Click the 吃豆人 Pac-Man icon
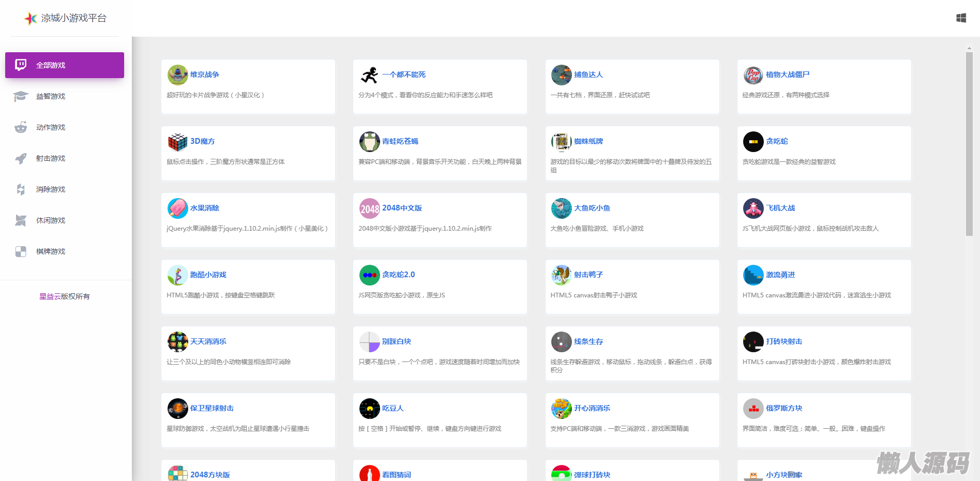 [369, 409]
